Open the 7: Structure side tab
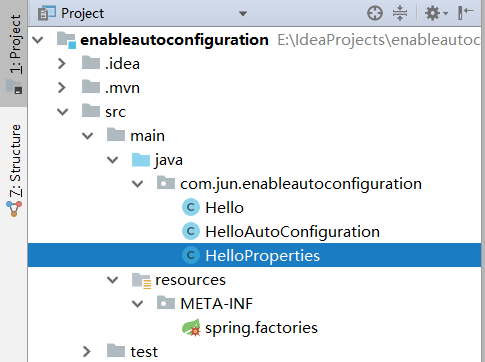Image resolution: width=485 pixels, height=362 pixels. (14, 170)
